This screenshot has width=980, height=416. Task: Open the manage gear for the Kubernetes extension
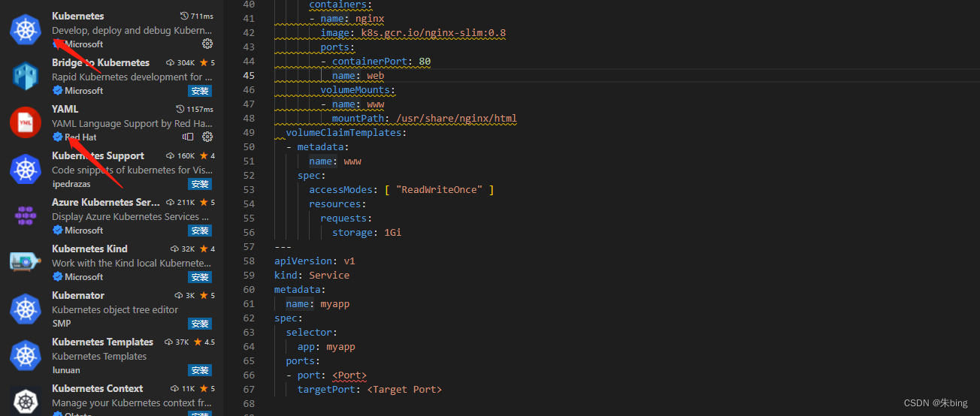207,44
